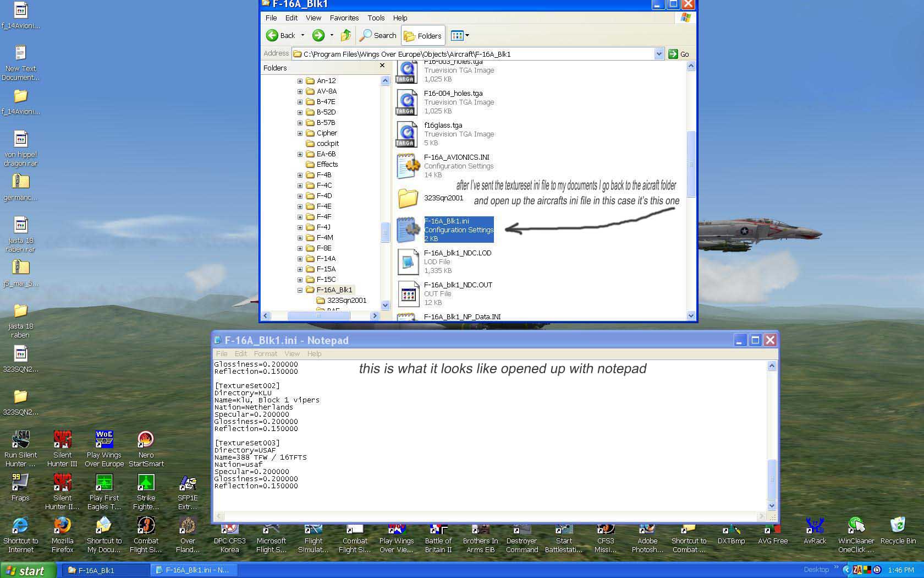Open the Explorer View menu
The height and width of the screenshot is (578, 924).
313,18
